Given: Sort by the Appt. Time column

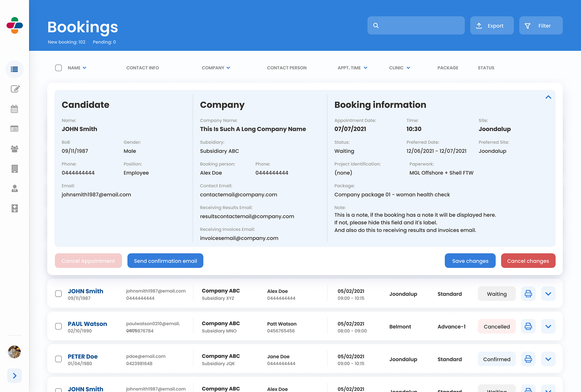Looking at the screenshot, I should pos(352,68).
